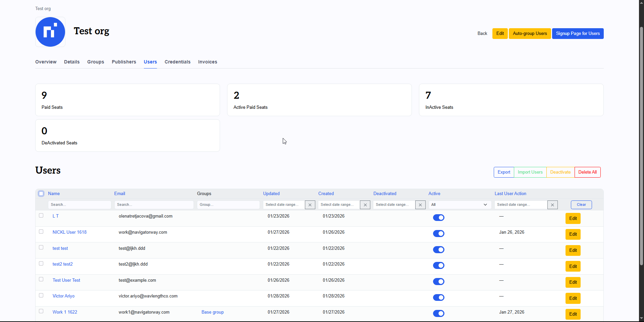Open the Group filter field
The height and width of the screenshot is (322, 644).
pyautogui.click(x=228, y=205)
